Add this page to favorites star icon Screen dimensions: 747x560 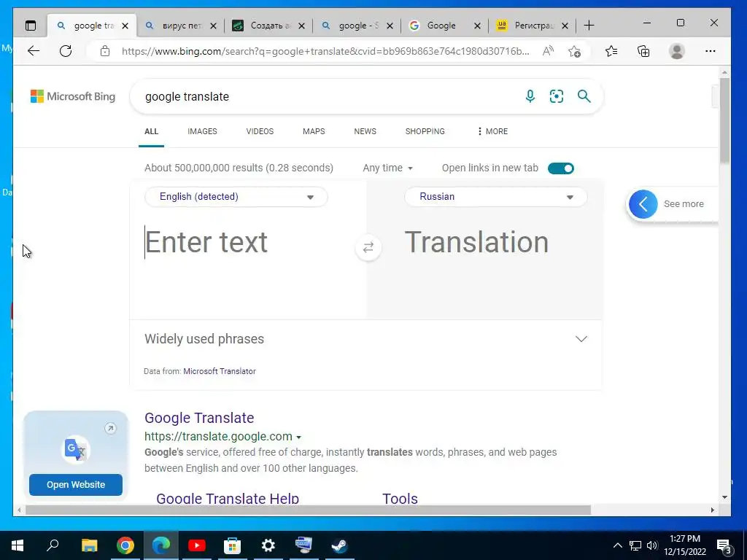(575, 51)
